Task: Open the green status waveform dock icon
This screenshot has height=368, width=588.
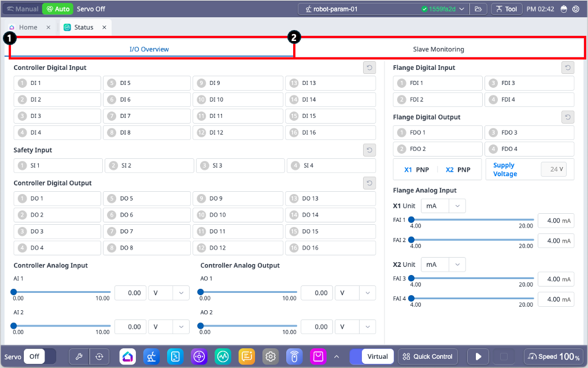Action: [223, 356]
